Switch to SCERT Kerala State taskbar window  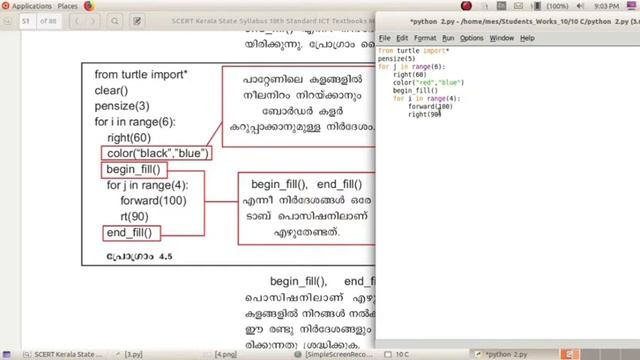tap(63, 354)
